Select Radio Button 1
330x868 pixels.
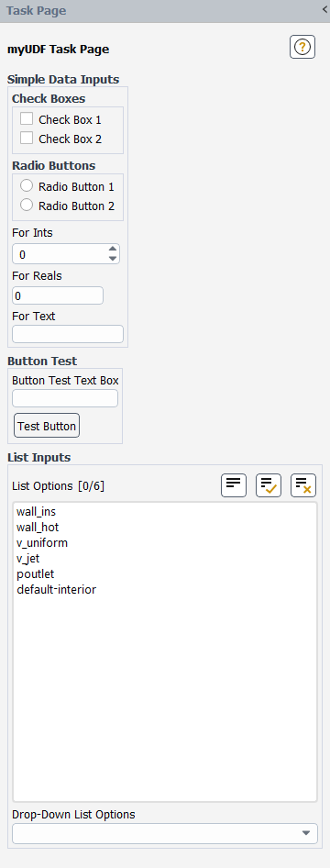(x=27, y=185)
